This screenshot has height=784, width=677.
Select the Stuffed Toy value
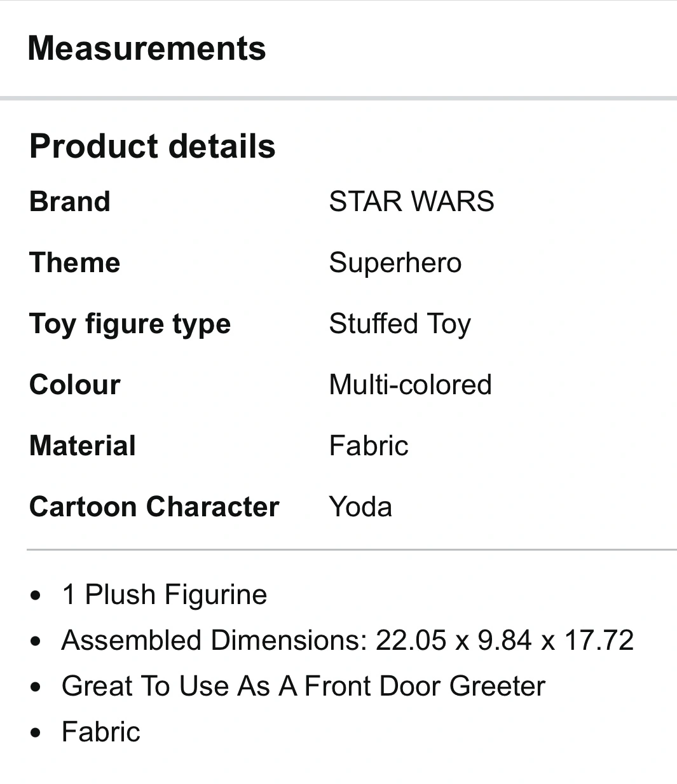(x=400, y=324)
